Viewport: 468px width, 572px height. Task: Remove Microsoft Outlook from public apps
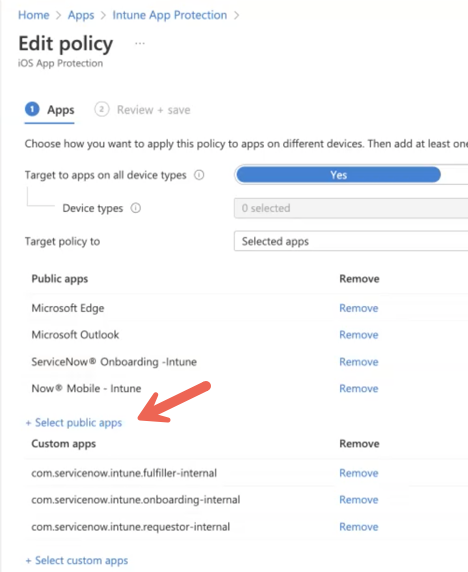point(359,335)
